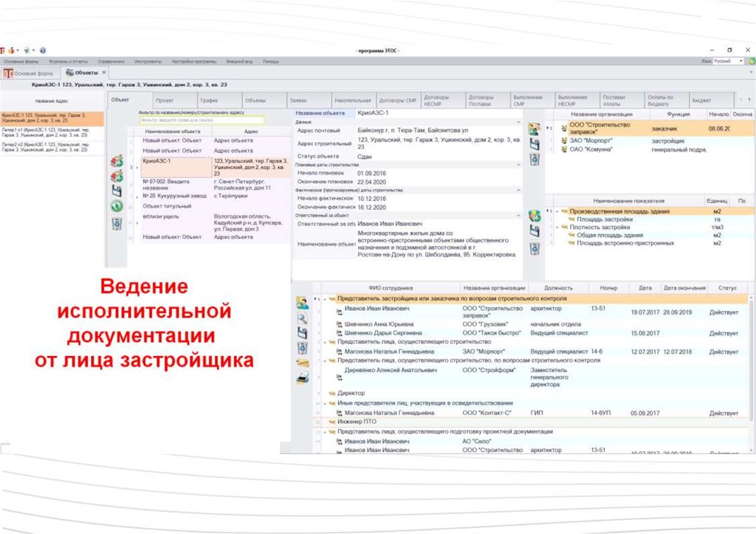Sort by the ФИО сотрудника column header
The height and width of the screenshot is (534, 756).
[x=391, y=288]
